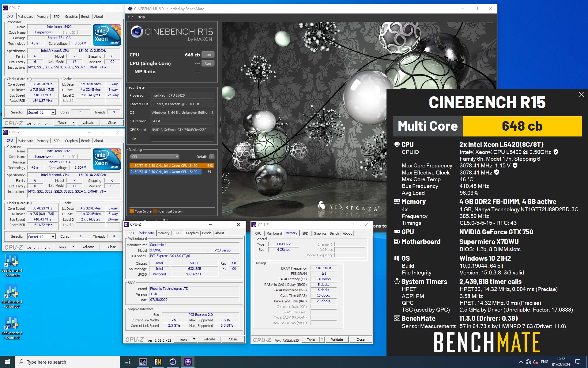Click shield icon beside Max Effective Clock

[x=497, y=172]
